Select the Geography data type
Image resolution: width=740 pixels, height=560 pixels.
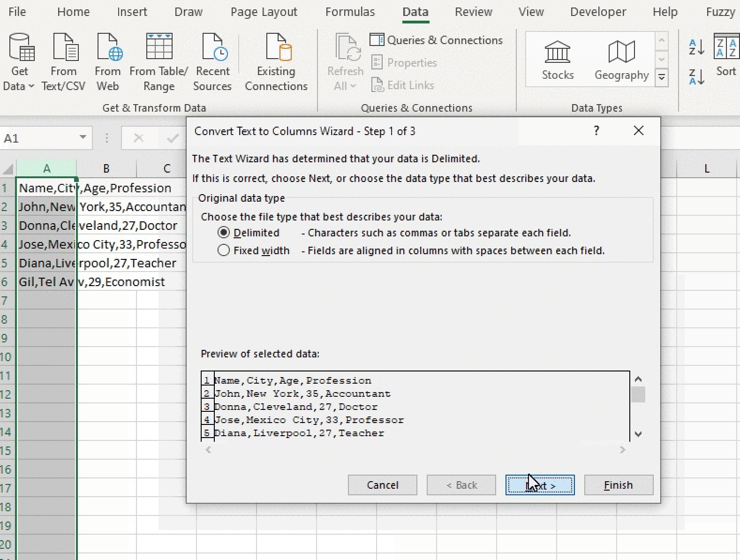(x=621, y=60)
